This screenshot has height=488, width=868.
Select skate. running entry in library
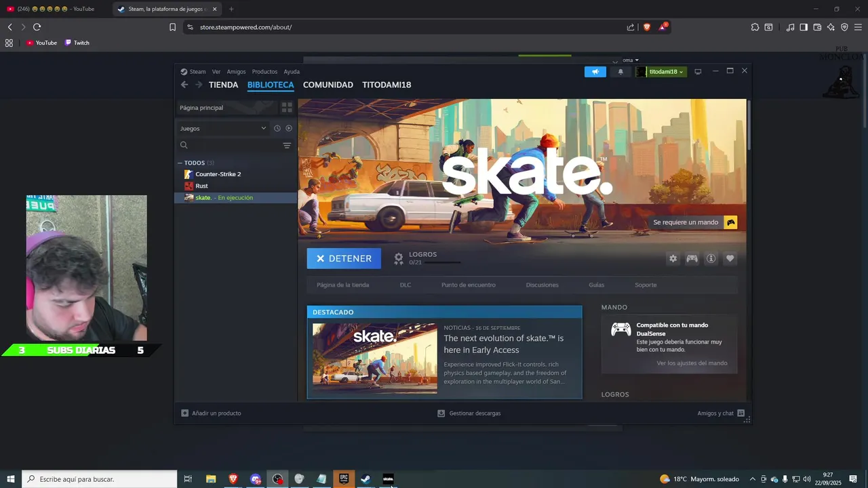[235, 197]
